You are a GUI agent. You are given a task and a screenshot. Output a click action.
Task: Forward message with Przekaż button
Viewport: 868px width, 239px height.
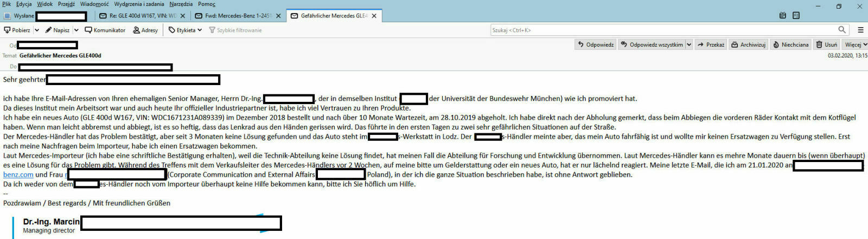[x=711, y=44]
